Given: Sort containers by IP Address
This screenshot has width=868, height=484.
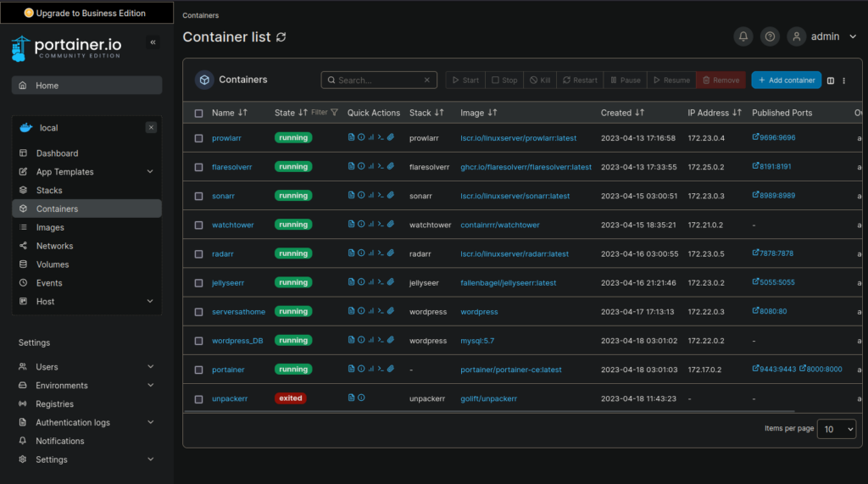Looking at the screenshot, I should click(x=714, y=113).
